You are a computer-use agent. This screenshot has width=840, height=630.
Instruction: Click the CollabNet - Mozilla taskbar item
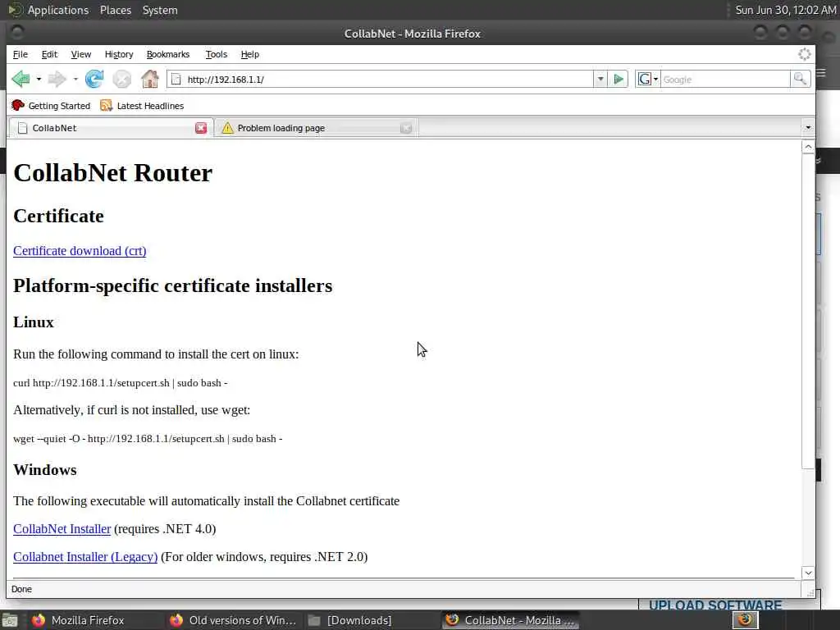(512, 620)
